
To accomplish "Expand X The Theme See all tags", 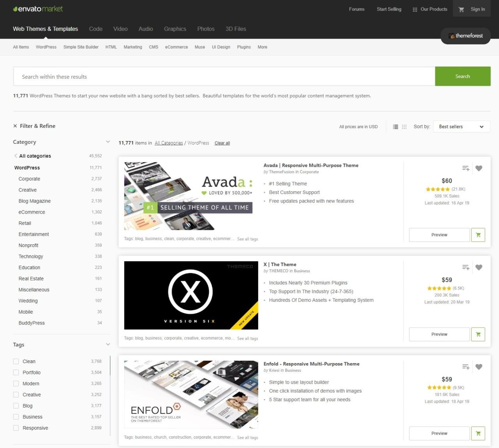I will pyautogui.click(x=248, y=339).
